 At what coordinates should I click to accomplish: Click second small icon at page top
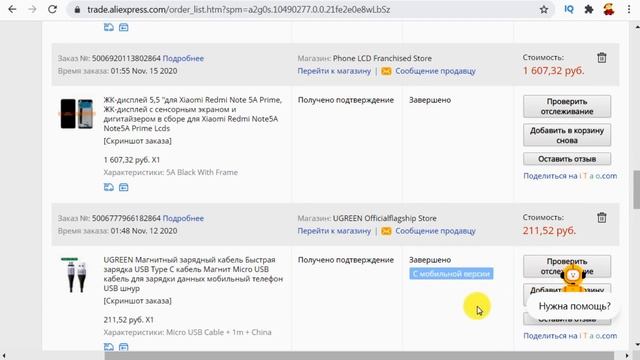123,27
